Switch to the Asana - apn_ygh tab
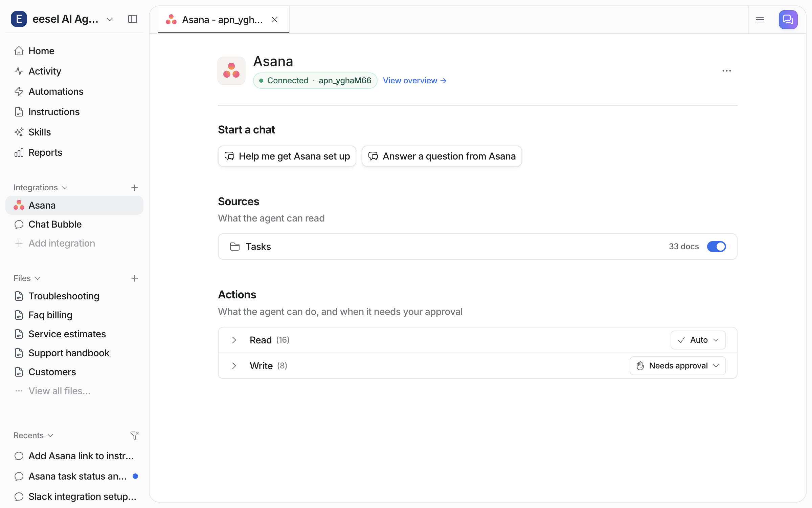 pos(223,20)
